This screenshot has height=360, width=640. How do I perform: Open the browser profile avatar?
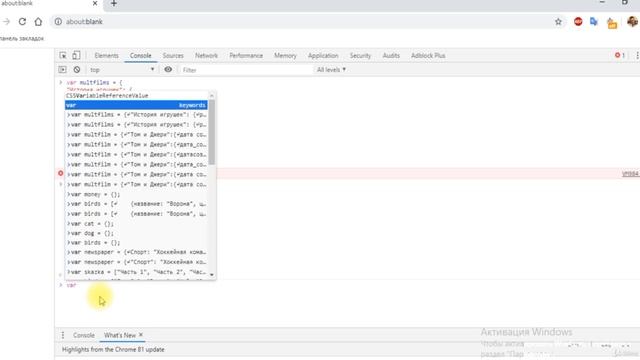(x=632, y=22)
